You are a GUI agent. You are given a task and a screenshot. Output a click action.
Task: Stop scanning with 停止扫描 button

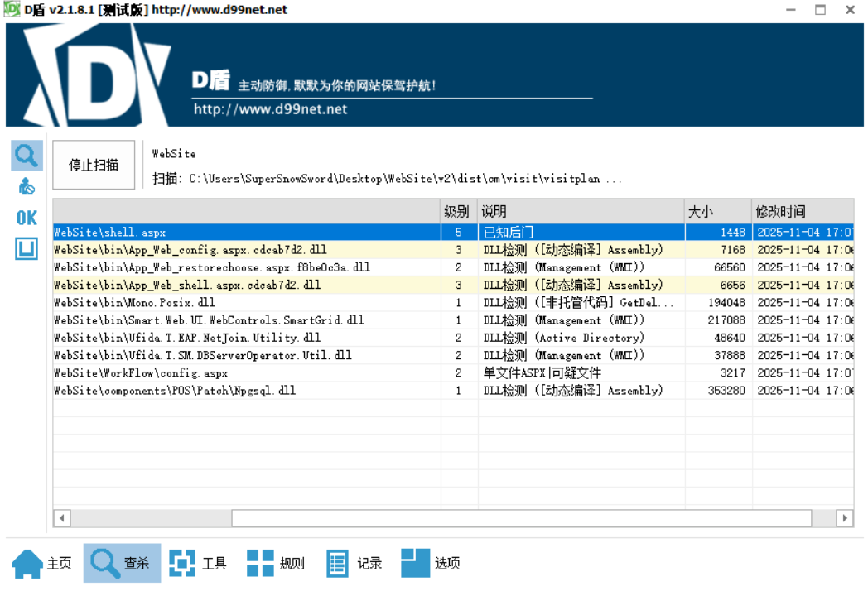pyautogui.click(x=94, y=165)
